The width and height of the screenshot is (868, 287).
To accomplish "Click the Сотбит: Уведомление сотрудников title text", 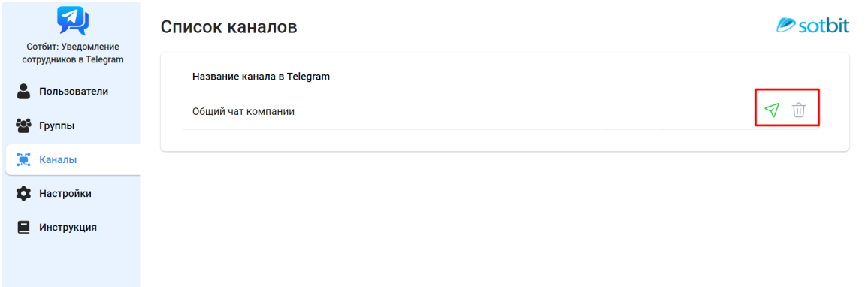I will point(72,53).
